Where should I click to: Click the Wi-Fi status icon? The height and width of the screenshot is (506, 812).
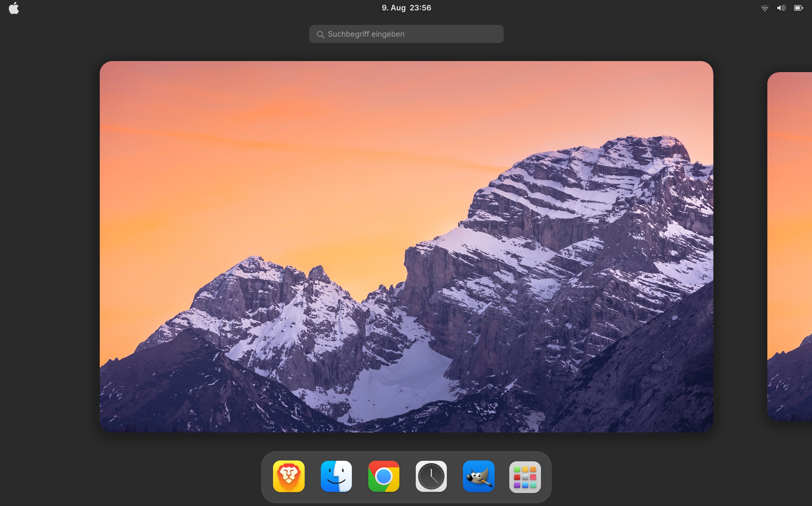[765, 8]
